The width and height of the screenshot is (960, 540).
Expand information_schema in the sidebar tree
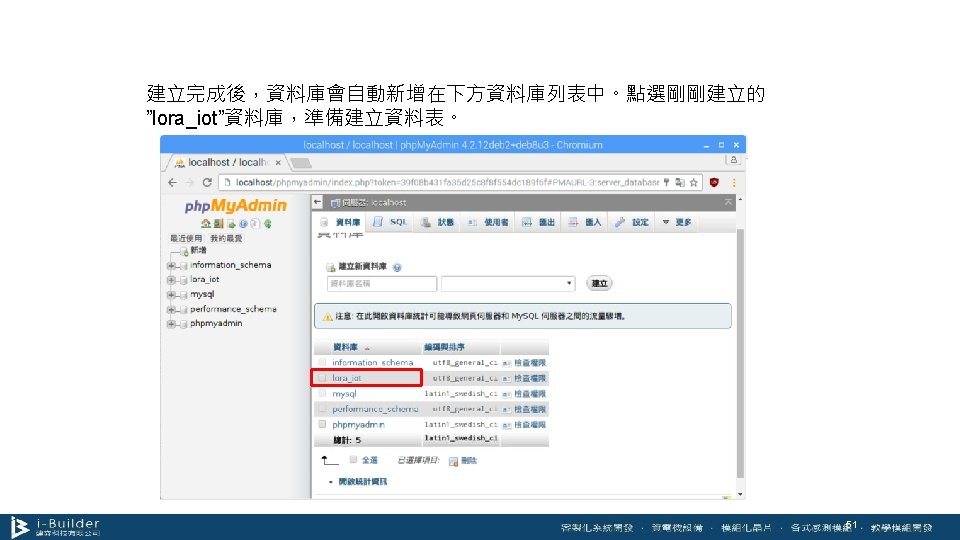click(171, 266)
